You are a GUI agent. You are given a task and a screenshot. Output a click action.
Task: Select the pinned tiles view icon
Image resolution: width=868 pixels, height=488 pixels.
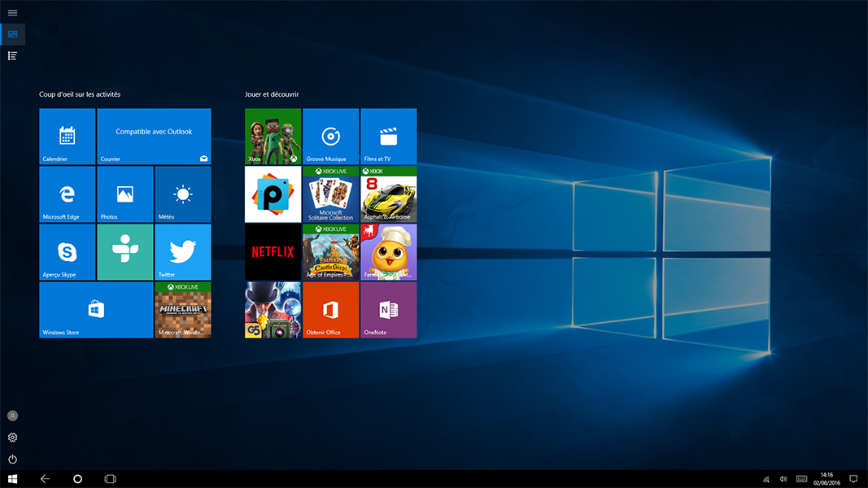[x=12, y=34]
